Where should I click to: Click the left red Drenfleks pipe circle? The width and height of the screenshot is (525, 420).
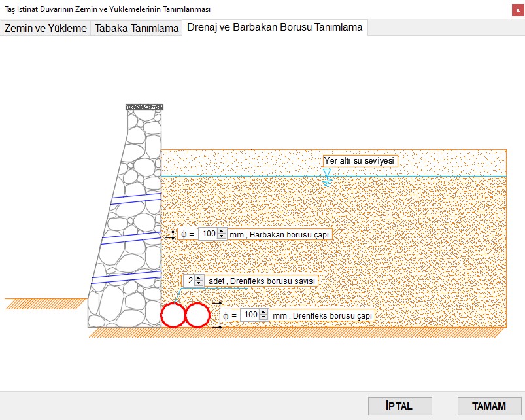coord(173,315)
